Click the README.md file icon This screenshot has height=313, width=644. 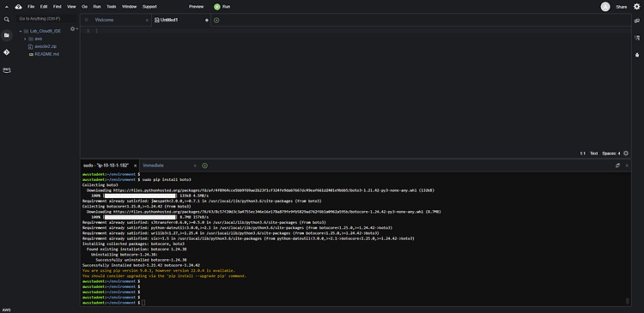(x=31, y=54)
